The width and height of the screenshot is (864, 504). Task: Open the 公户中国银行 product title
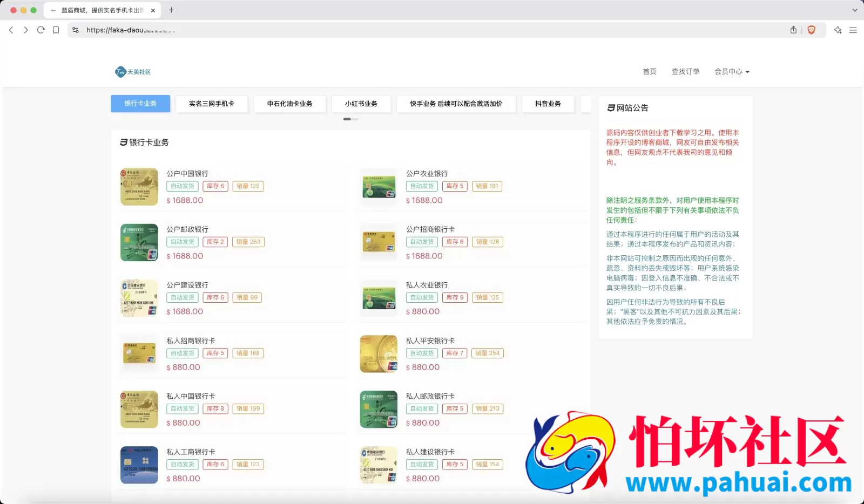187,174
